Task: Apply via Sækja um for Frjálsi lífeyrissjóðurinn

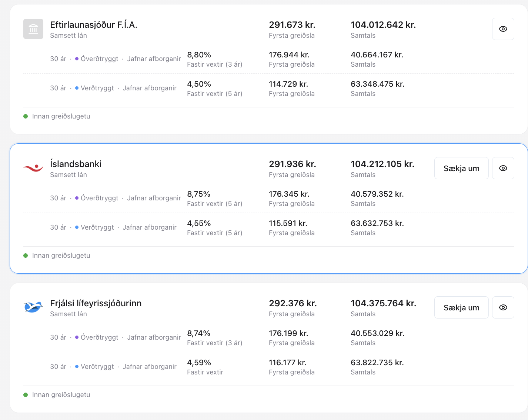Action: (461, 307)
